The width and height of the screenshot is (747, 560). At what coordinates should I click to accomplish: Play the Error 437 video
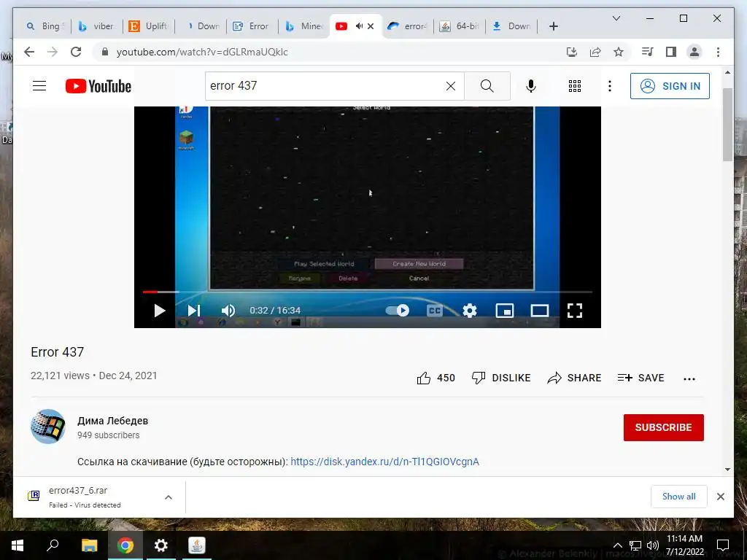point(160,311)
